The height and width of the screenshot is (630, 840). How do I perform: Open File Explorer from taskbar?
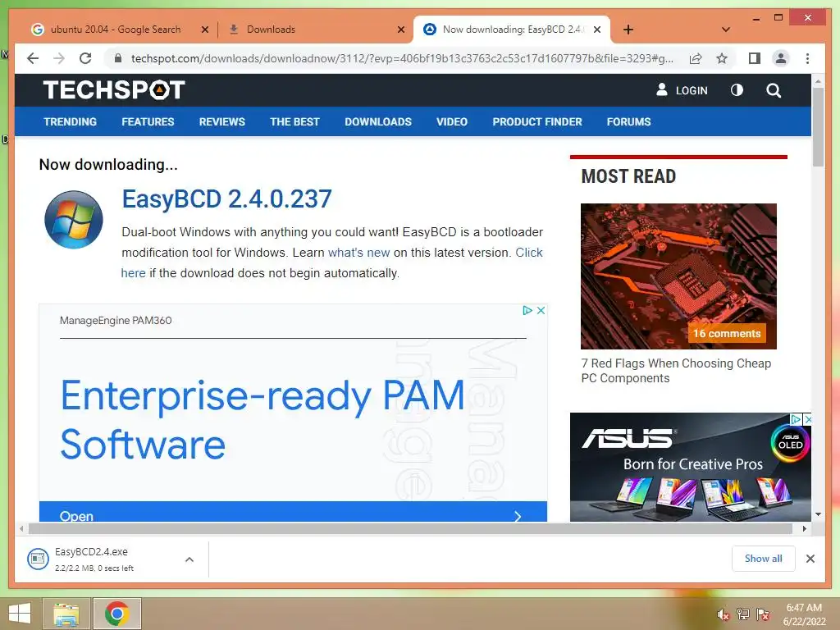pyautogui.click(x=66, y=614)
